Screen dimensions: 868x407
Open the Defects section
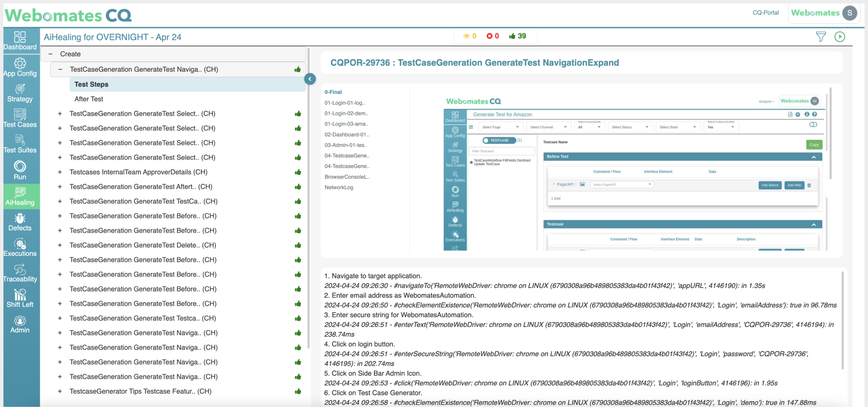coord(20,222)
